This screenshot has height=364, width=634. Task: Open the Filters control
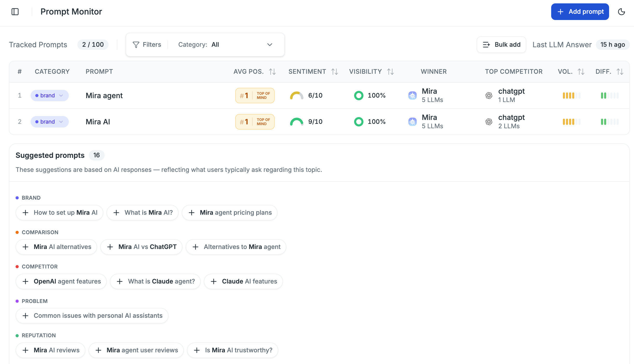click(x=147, y=45)
